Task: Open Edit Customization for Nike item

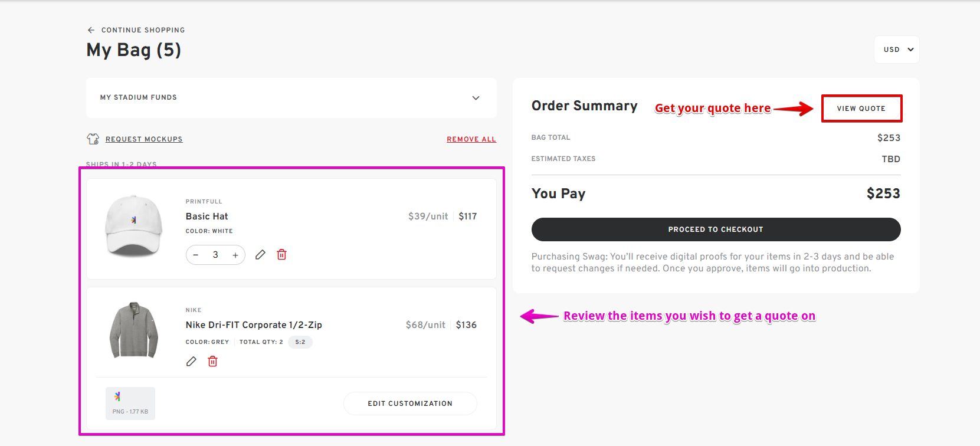Action: [x=410, y=404]
